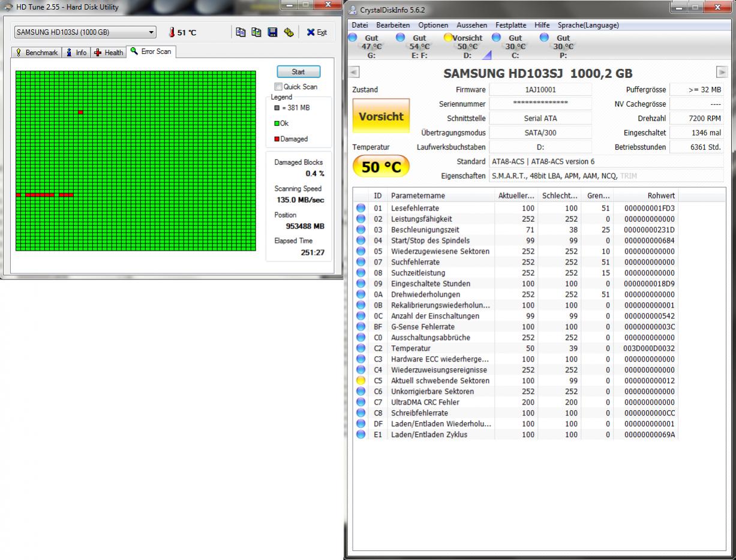Click status orb for Eingeschaltete Stunden row
The image size is (736, 560).
coord(361,284)
